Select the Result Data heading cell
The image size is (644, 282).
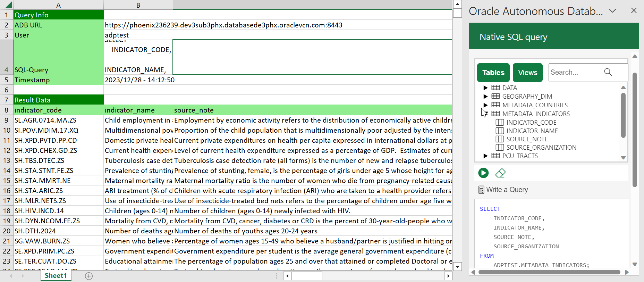pos(58,100)
